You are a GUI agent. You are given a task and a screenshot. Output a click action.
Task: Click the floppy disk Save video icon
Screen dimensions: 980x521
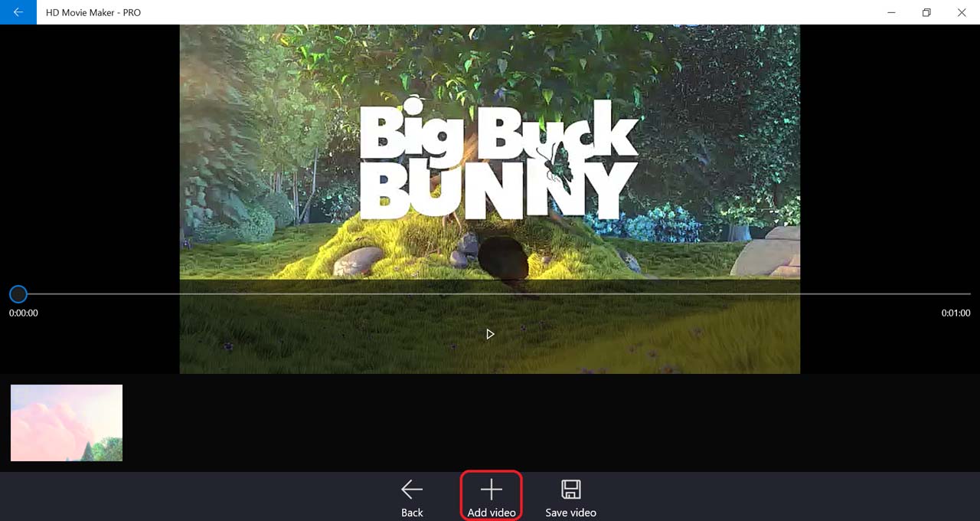click(570, 489)
